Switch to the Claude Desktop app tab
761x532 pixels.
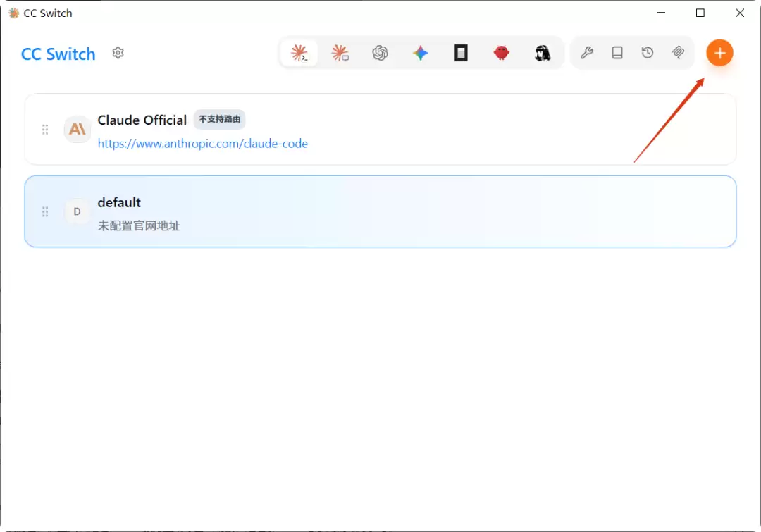point(340,52)
